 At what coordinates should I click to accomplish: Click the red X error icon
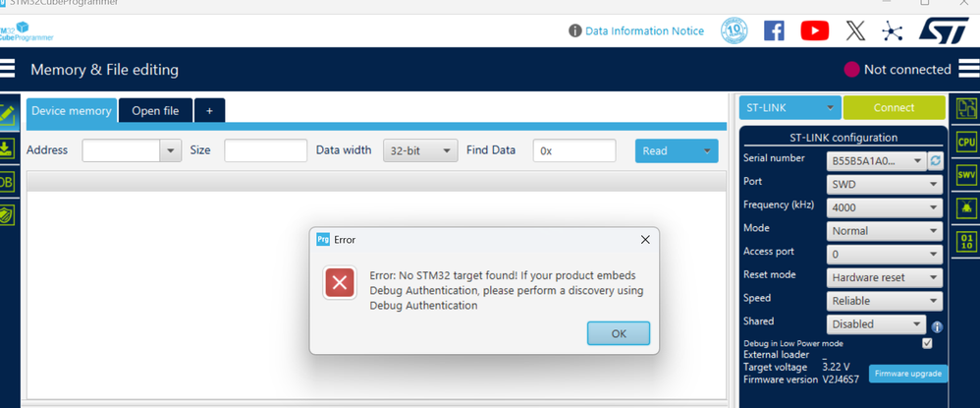340,283
